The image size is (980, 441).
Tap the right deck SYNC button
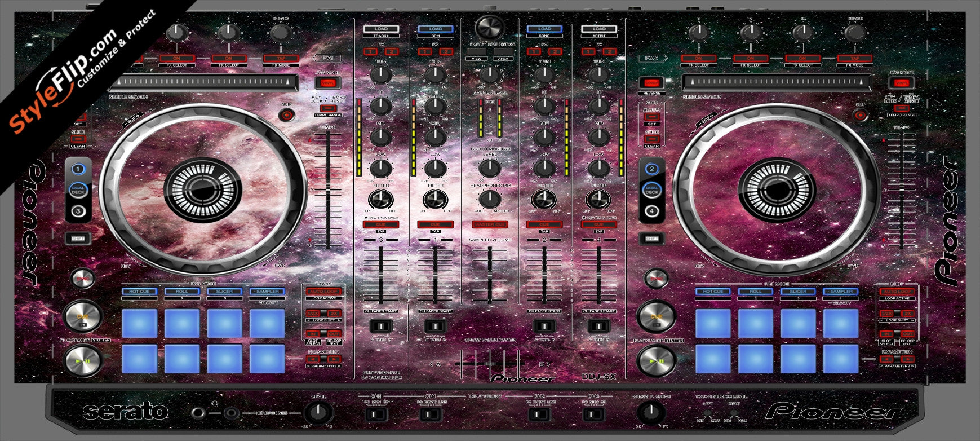[x=656, y=279]
